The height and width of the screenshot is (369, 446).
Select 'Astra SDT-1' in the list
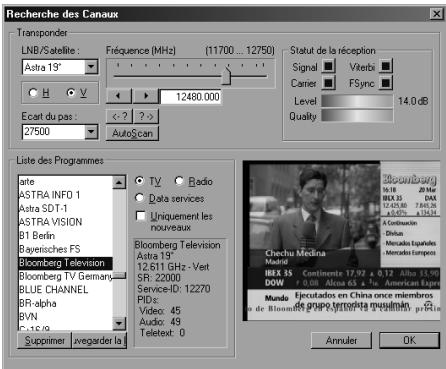66,209
